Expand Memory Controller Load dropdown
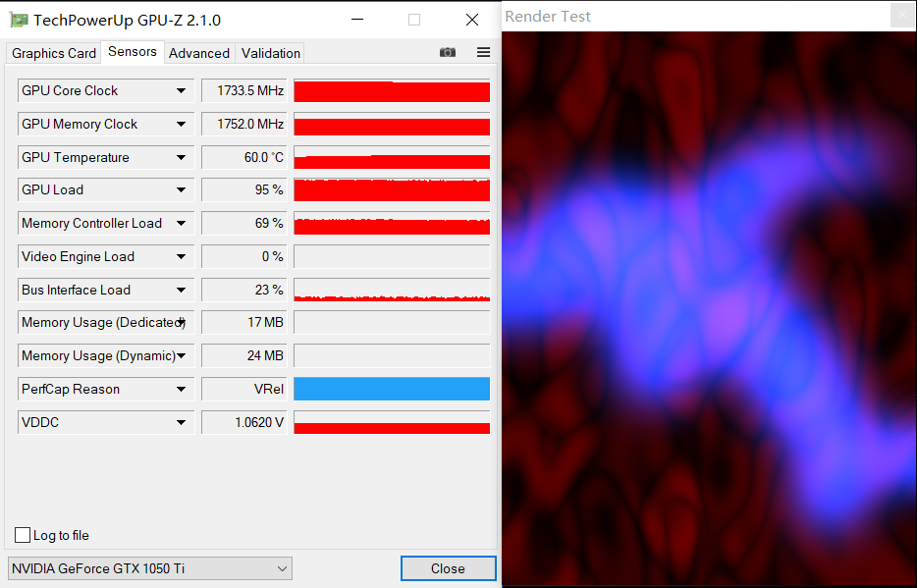 point(182,223)
